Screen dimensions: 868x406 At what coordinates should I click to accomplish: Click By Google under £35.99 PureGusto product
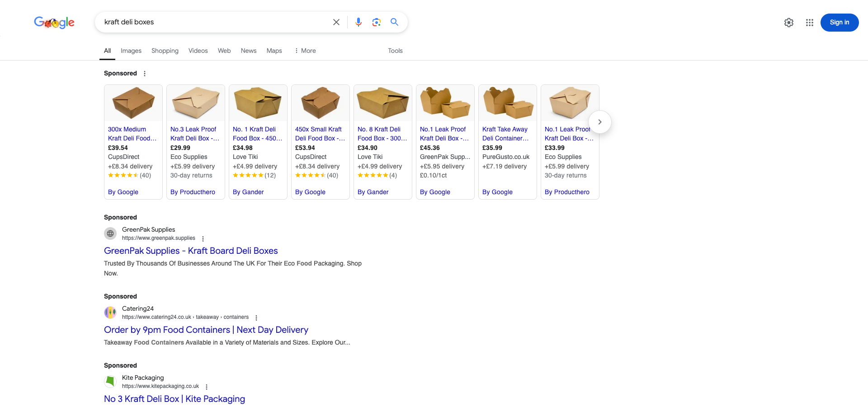pyautogui.click(x=497, y=192)
